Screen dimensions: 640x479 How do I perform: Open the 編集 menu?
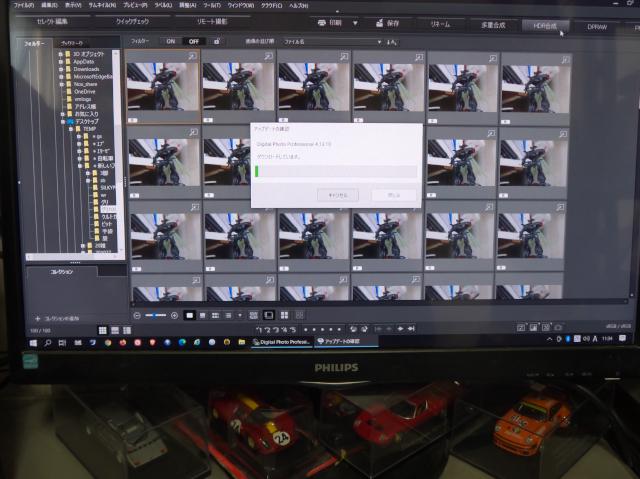coord(50,6)
